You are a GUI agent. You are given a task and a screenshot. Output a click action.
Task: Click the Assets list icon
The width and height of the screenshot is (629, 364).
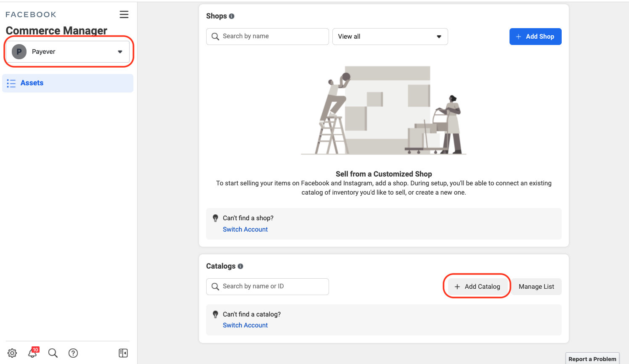click(x=11, y=83)
